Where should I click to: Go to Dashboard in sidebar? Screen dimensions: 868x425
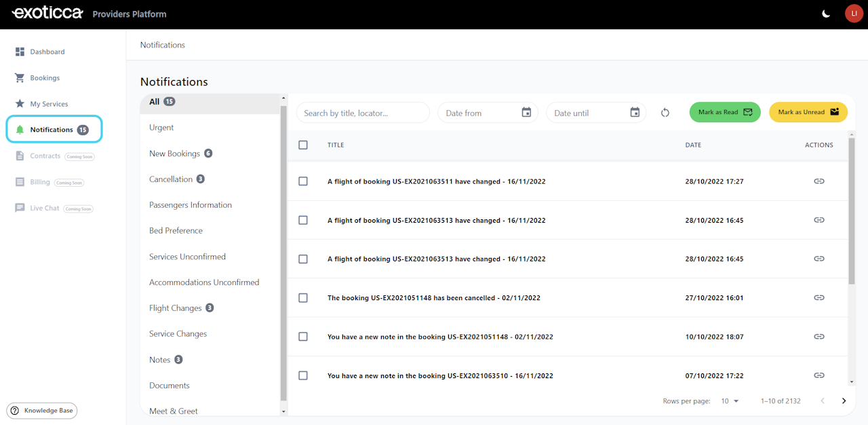coord(47,52)
